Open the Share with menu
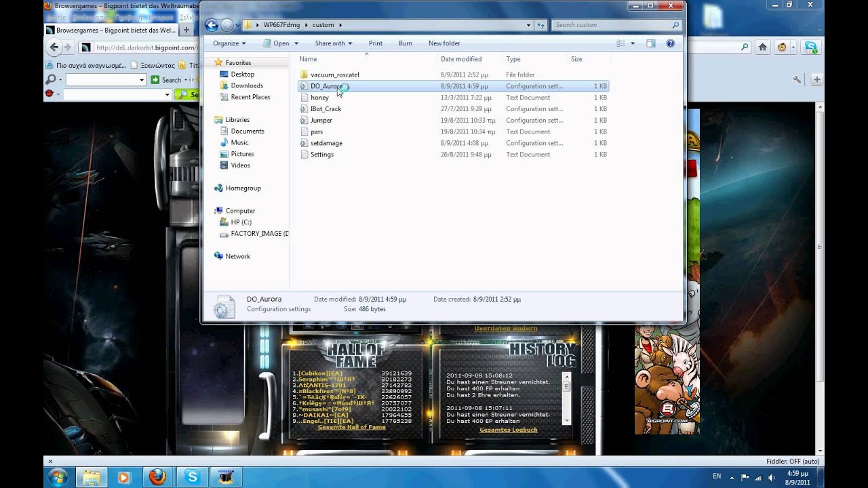868x488 pixels. tap(333, 43)
